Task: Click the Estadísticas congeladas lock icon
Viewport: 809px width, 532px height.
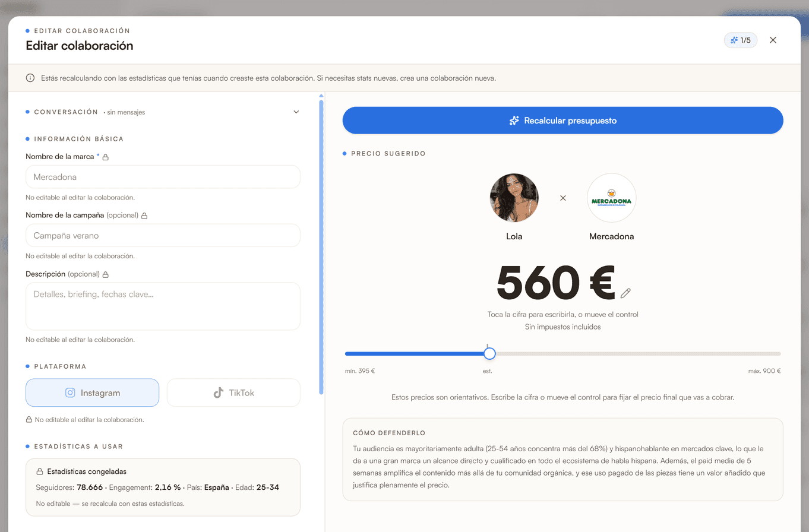Action: tap(39, 471)
